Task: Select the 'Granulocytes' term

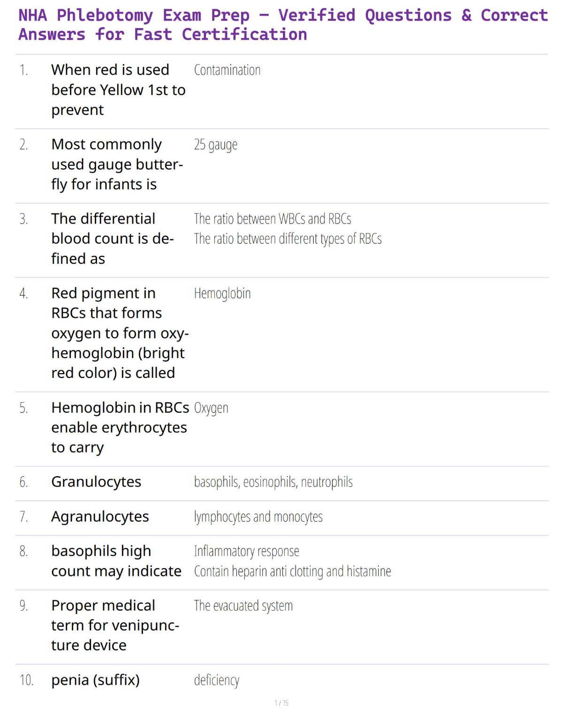Action: pyautogui.click(x=96, y=482)
